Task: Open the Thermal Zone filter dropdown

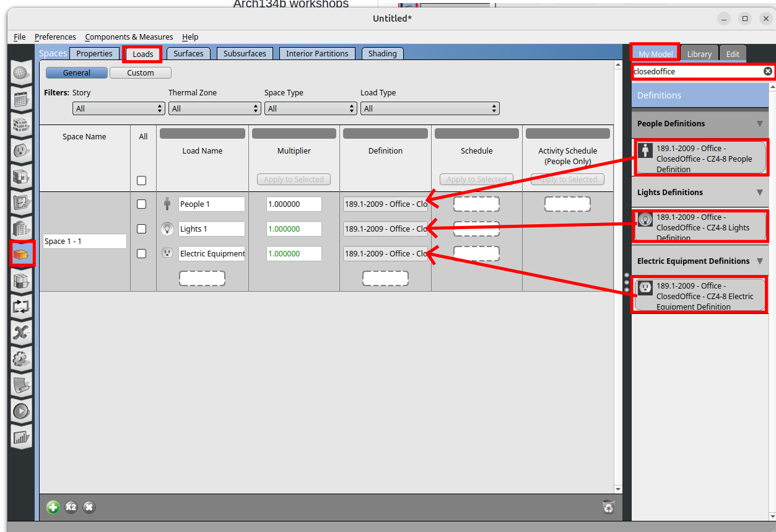Action: click(214, 109)
